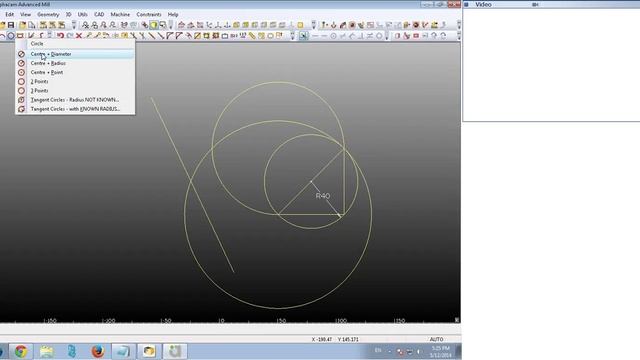This screenshot has height=360, width=640.
Task: Click the open folder toolbar icon
Action: click(22, 25)
